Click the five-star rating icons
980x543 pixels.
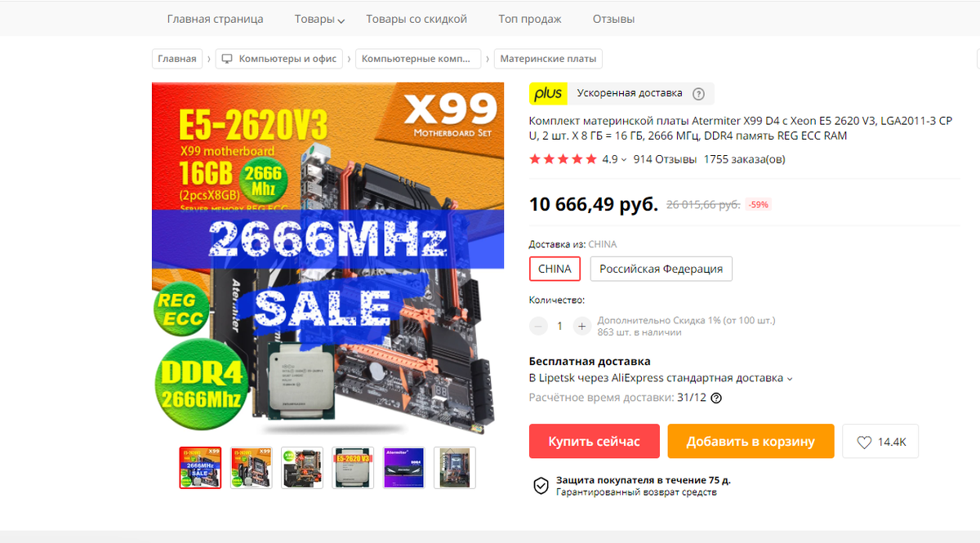563,159
